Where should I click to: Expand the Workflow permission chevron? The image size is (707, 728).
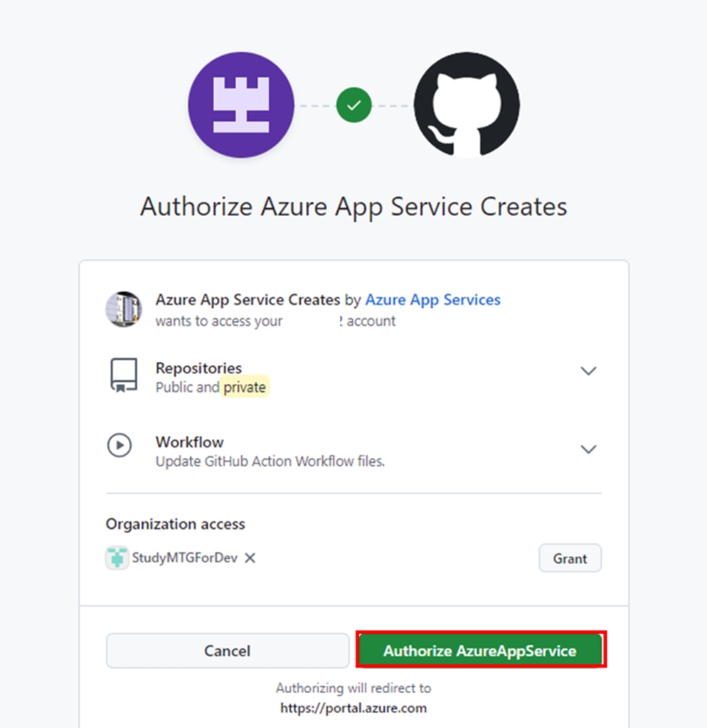tap(588, 449)
